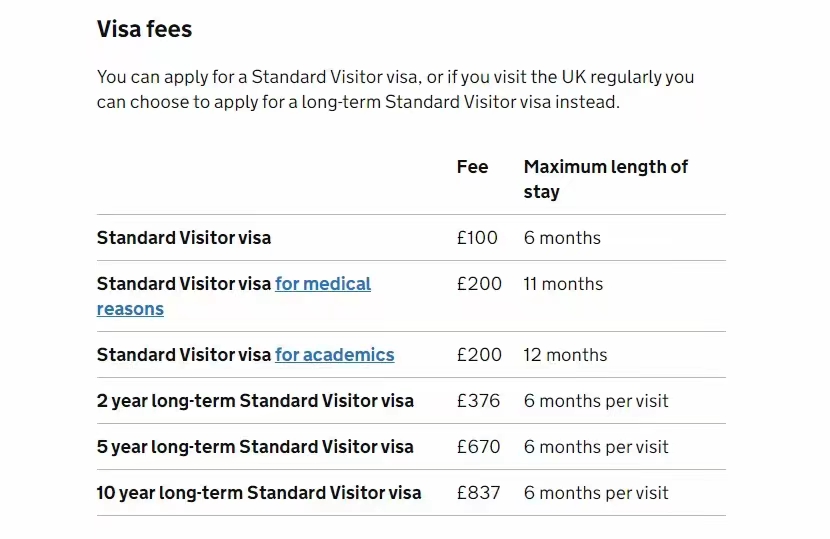The width and height of the screenshot is (830, 539).
Task: Click the £200 fee in the medical reasons row
Action: point(479,284)
